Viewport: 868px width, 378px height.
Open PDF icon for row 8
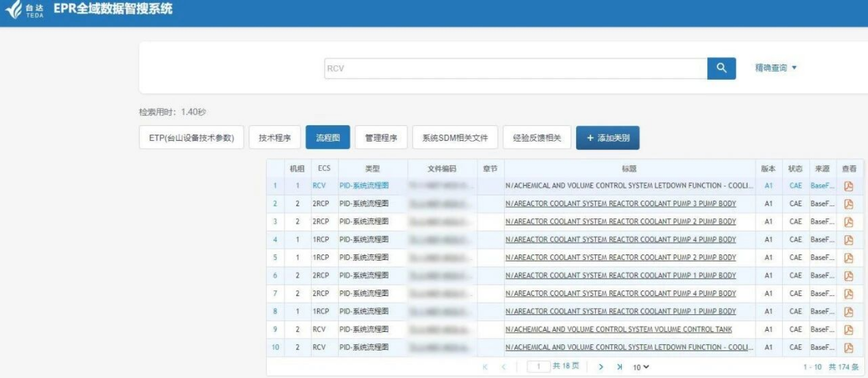pyautogui.click(x=848, y=311)
